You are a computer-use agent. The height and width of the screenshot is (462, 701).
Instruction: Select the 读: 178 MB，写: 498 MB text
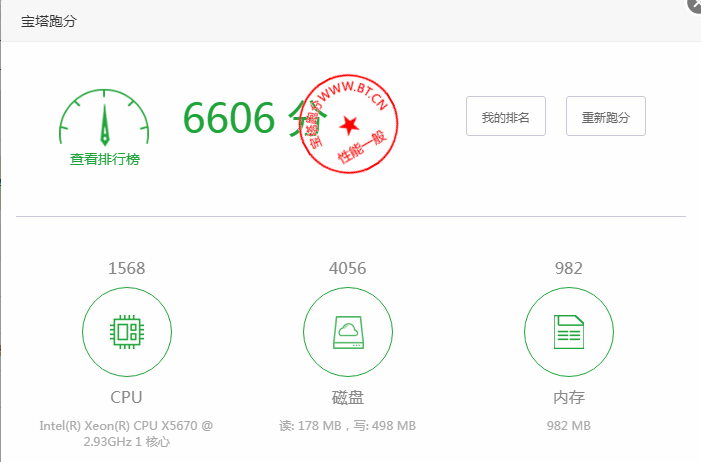(347, 425)
